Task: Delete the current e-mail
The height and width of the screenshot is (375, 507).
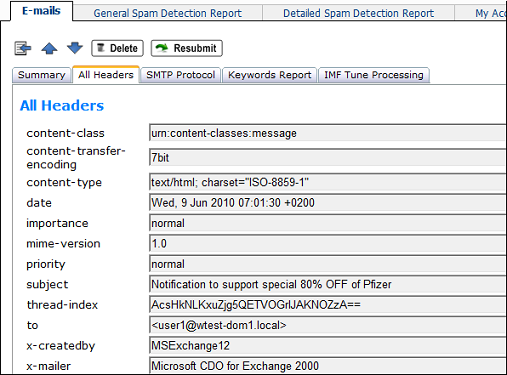Action: 117,48
